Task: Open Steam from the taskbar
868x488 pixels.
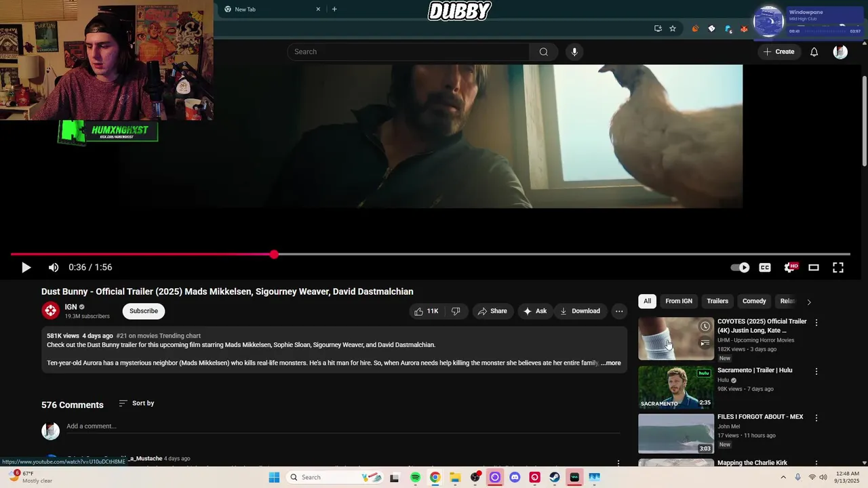Action: click(x=555, y=477)
